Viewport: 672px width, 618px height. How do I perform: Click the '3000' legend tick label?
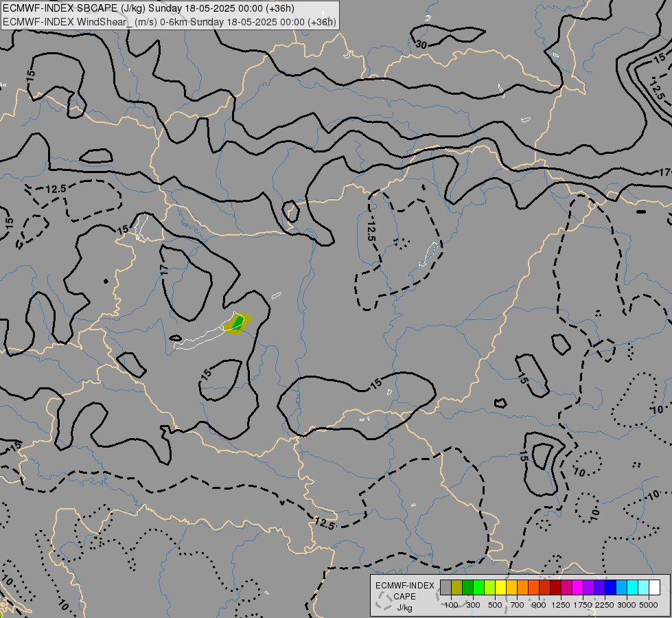coord(627,605)
